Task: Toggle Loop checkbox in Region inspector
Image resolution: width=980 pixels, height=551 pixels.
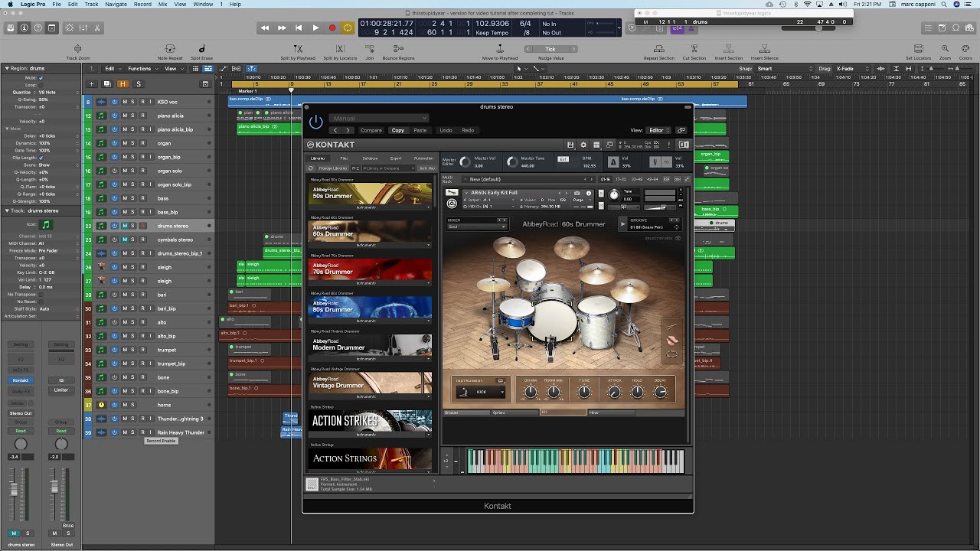Action: pos(41,85)
